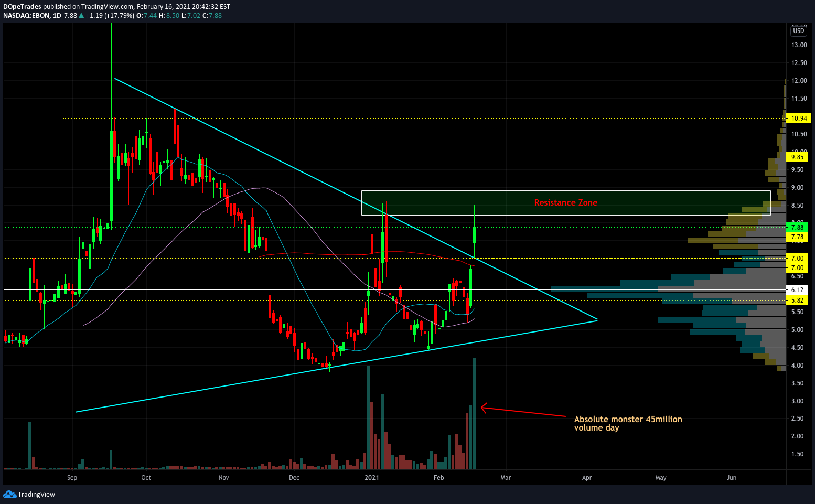The image size is (815, 504).
Task: Click the yellow 7.78 price level label
Action: point(798,237)
